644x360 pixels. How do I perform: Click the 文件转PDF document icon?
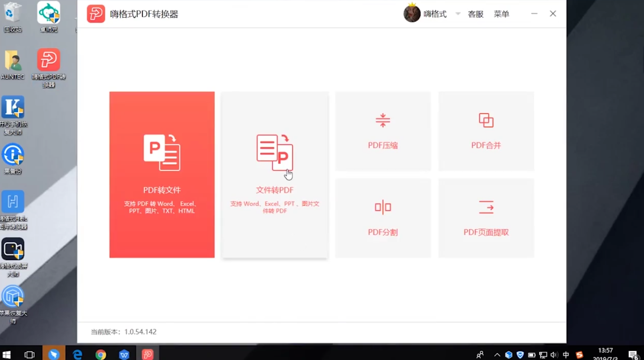(275, 152)
